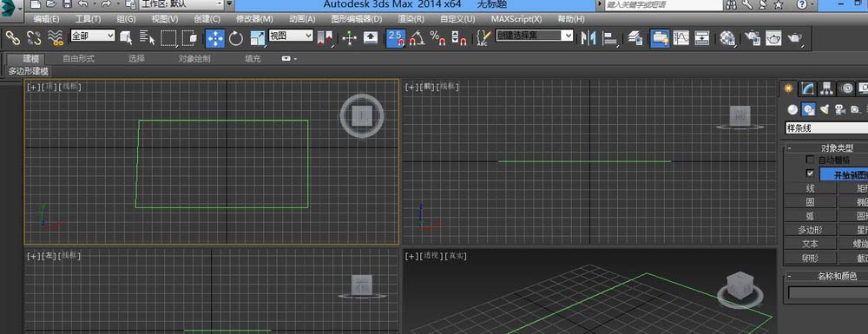This screenshot has height=334, width=868.
Task: Open the 编辑(E) menu
Action: [47, 19]
